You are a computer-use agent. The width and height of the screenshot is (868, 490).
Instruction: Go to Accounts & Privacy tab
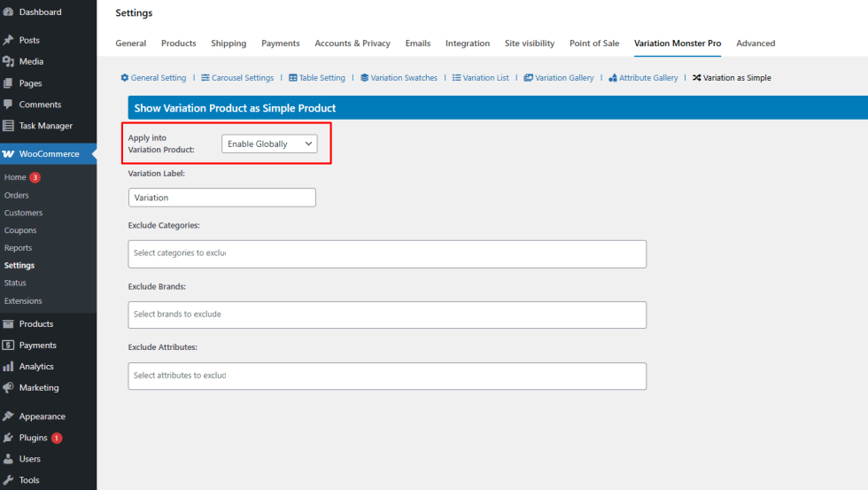point(353,43)
